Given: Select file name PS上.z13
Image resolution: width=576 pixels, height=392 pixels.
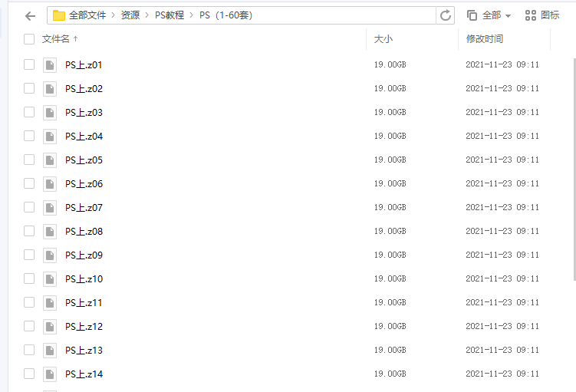Looking at the screenshot, I should coord(84,351).
